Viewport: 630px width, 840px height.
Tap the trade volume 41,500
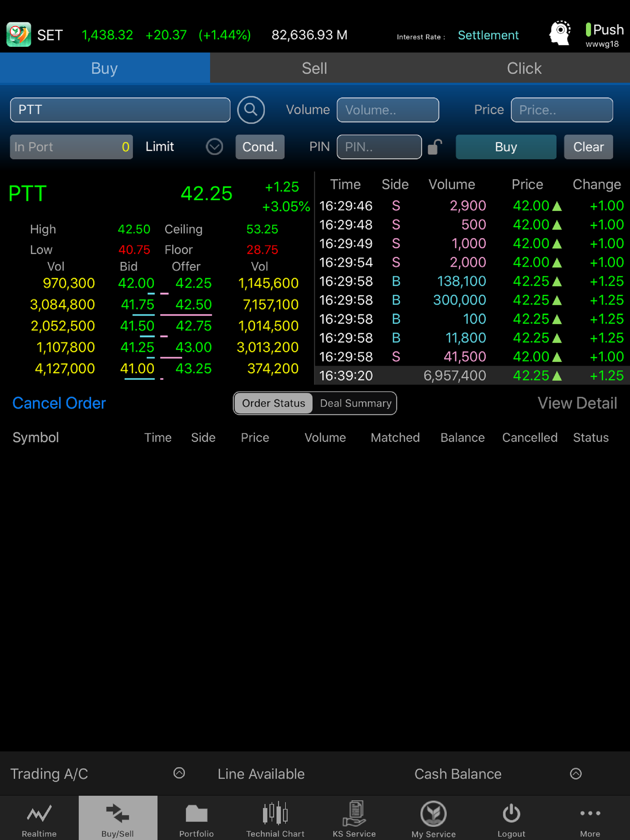[x=465, y=357]
